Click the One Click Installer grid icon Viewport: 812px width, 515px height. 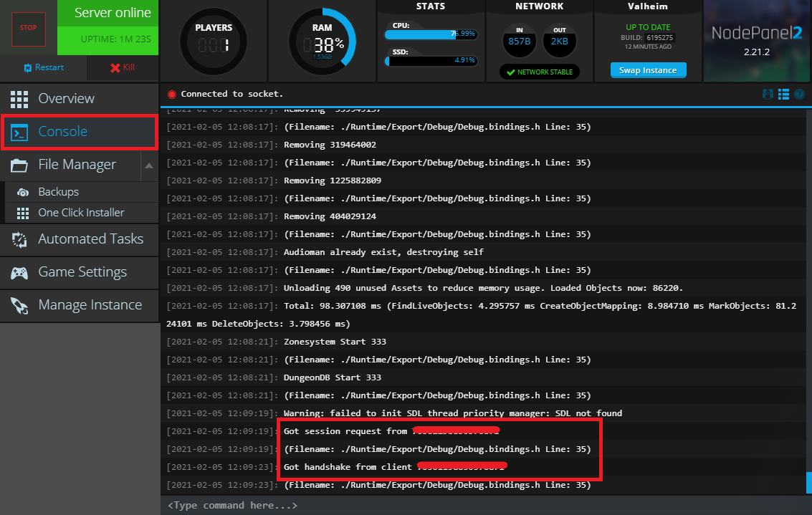24,213
